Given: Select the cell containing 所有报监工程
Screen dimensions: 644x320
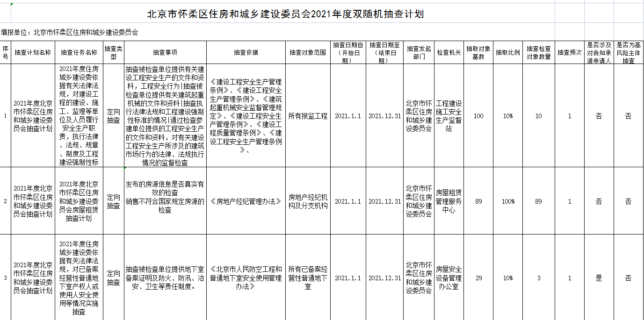Looking at the screenshot, I should (x=308, y=116).
